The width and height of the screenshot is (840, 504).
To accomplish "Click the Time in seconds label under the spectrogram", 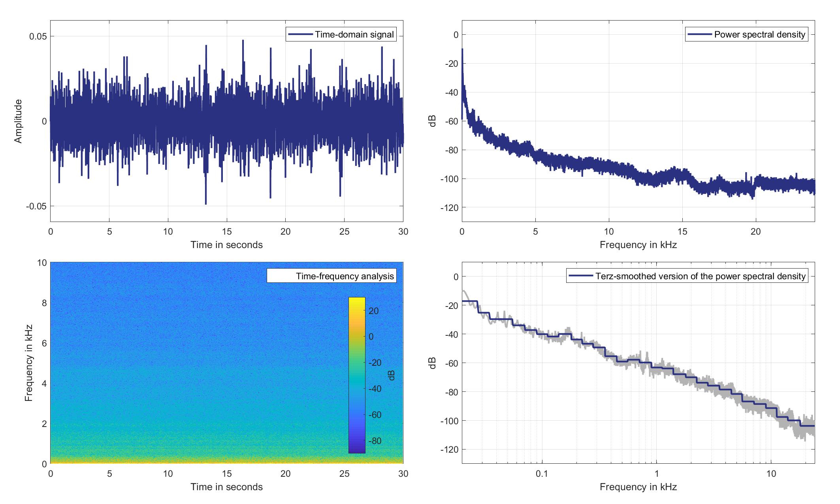I will (226, 487).
